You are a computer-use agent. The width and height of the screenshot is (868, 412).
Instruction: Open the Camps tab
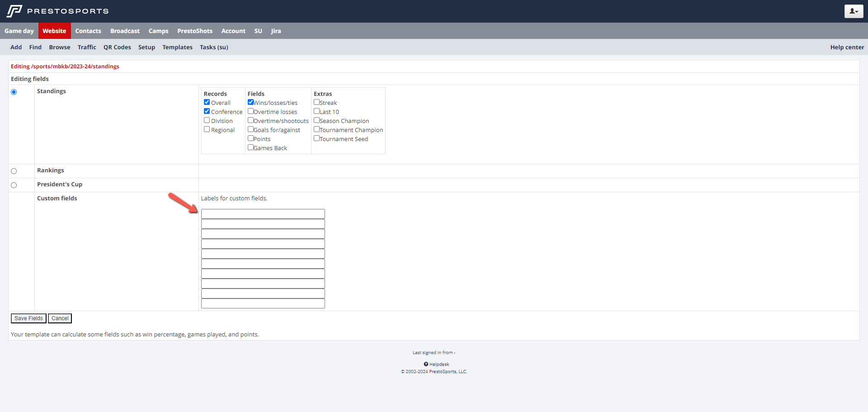point(158,31)
